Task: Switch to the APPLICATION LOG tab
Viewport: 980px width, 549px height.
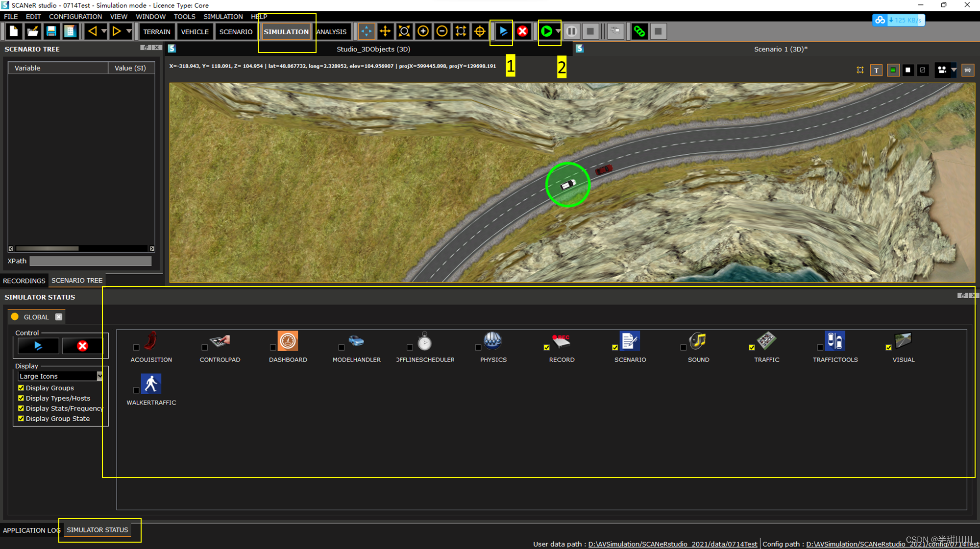Action: pos(30,530)
